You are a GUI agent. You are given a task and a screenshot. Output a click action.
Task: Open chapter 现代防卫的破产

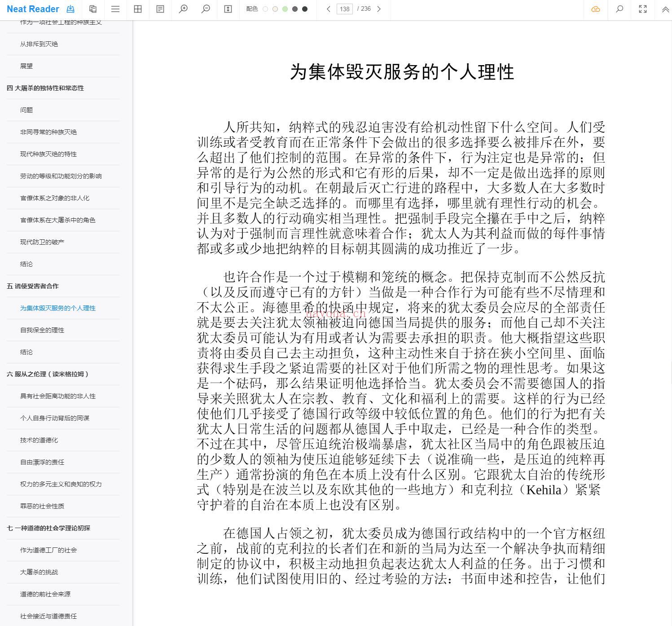(x=42, y=242)
